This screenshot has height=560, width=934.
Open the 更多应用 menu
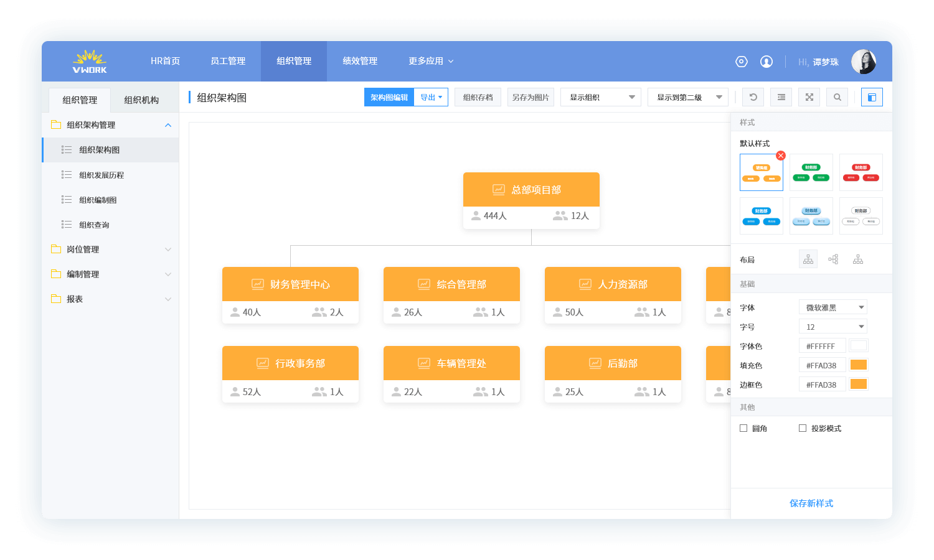pos(431,61)
